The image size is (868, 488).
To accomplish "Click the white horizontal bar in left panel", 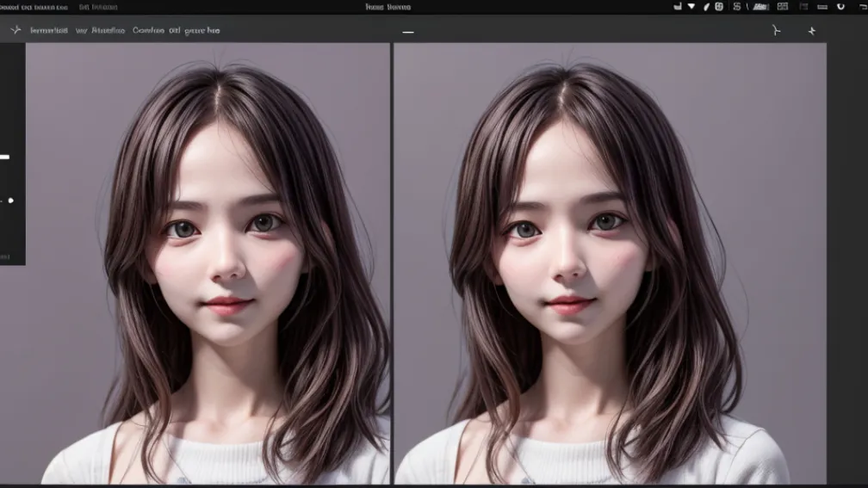I will tap(4, 158).
